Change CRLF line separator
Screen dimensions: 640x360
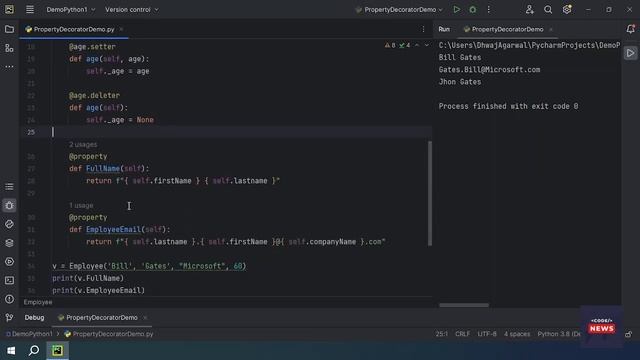pos(462,334)
